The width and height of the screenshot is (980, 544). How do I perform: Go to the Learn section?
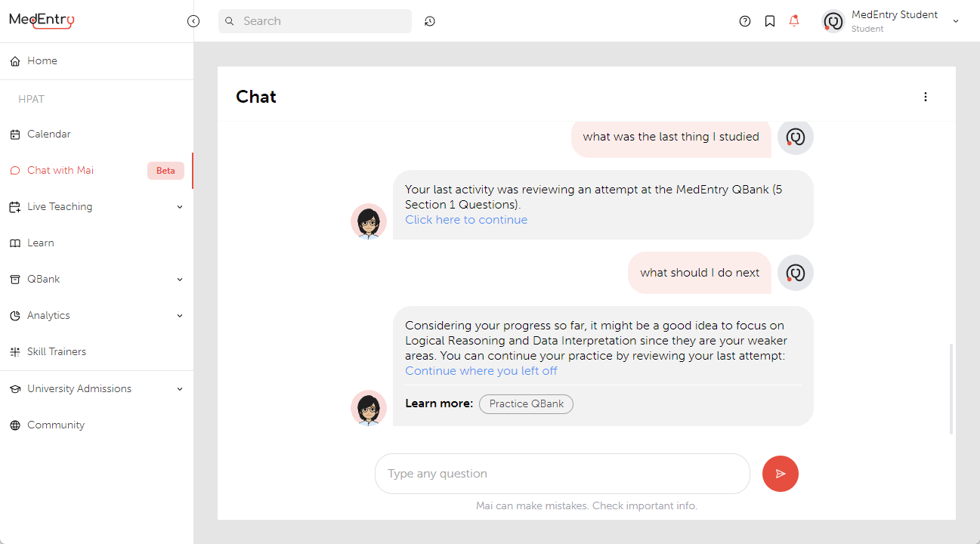(x=41, y=243)
